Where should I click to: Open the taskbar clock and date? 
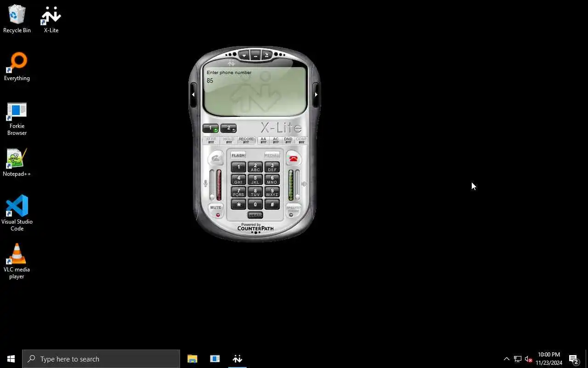[x=549, y=359]
